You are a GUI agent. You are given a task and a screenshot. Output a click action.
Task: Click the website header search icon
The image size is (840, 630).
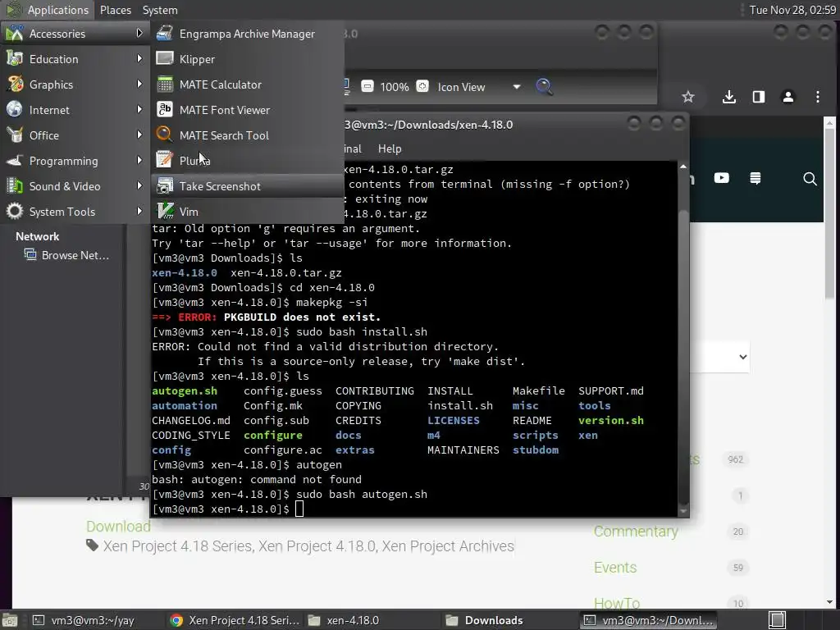click(x=810, y=179)
